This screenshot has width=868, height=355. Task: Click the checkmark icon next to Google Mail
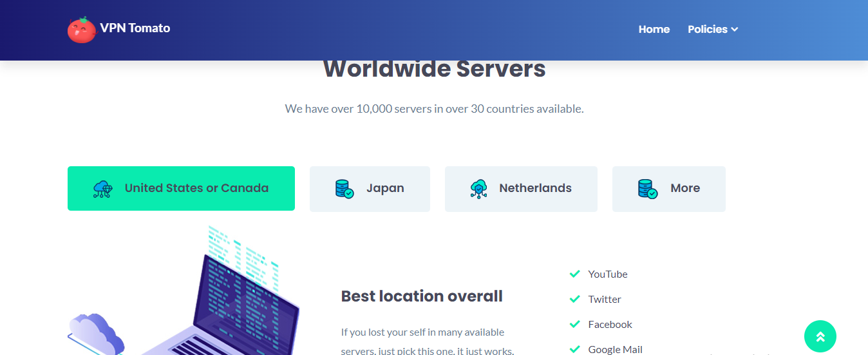[575, 349]
